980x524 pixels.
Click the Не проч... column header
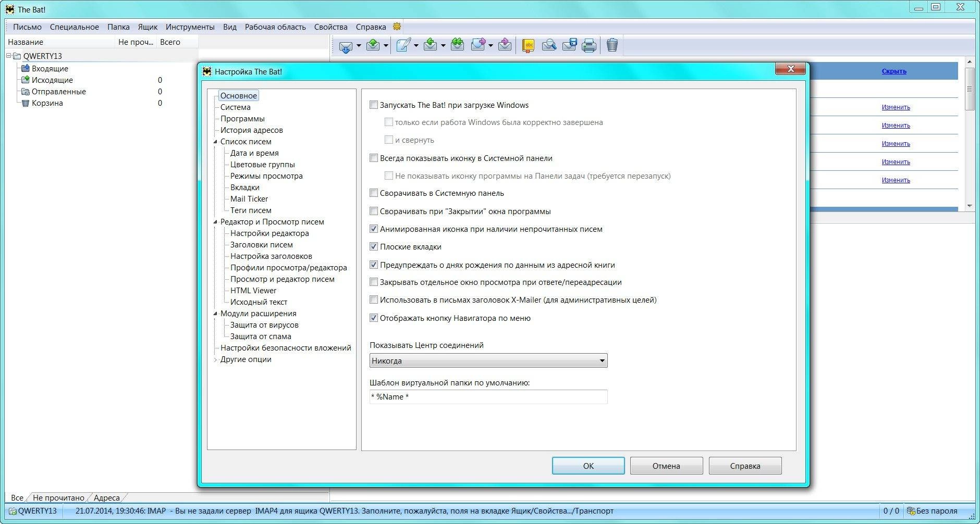(x=136, y=42)
